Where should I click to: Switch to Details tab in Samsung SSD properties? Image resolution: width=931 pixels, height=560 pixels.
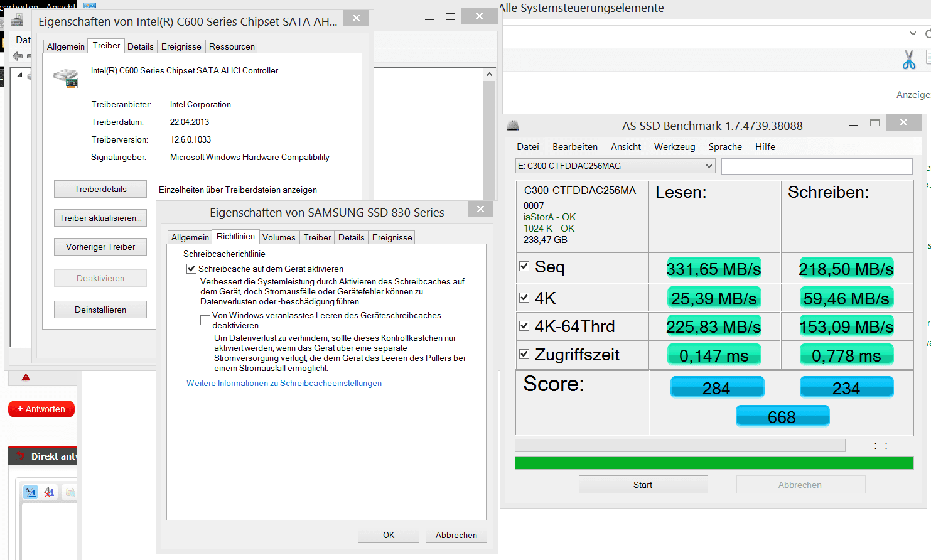pos(352,237)
